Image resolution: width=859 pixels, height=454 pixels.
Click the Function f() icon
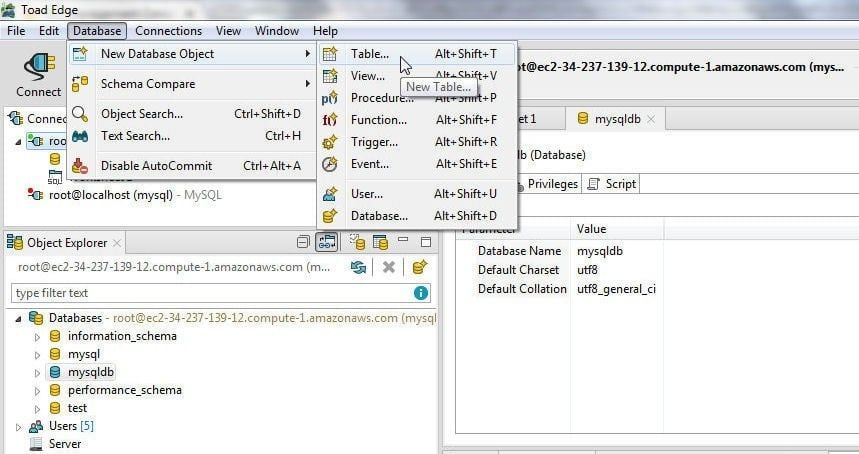(330, 120)
